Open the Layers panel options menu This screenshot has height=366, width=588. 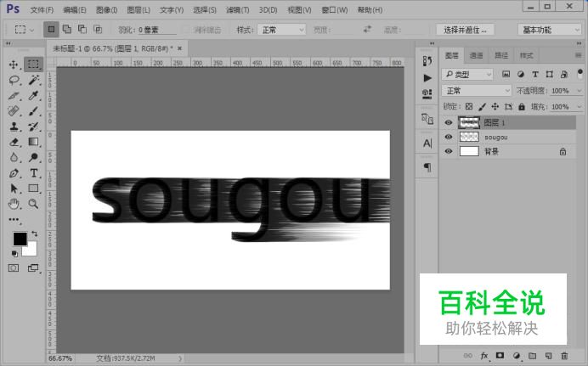coord(579,55)
